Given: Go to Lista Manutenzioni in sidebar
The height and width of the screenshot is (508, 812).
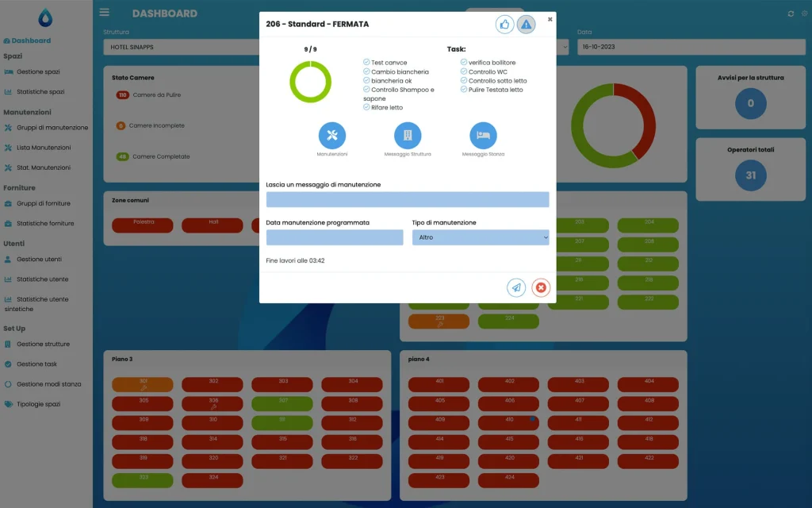Looking at the screenshot, I should [x=43, y=148].
